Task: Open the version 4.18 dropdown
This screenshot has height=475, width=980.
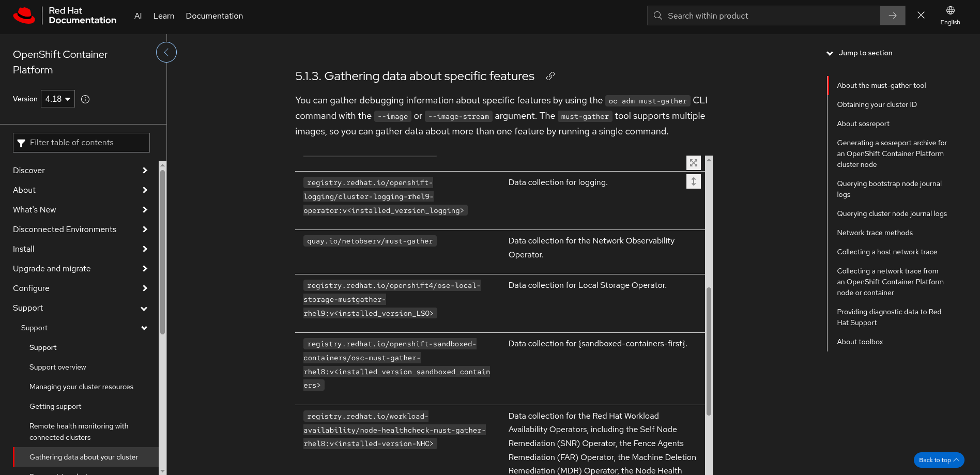Action: coord(58,99)
